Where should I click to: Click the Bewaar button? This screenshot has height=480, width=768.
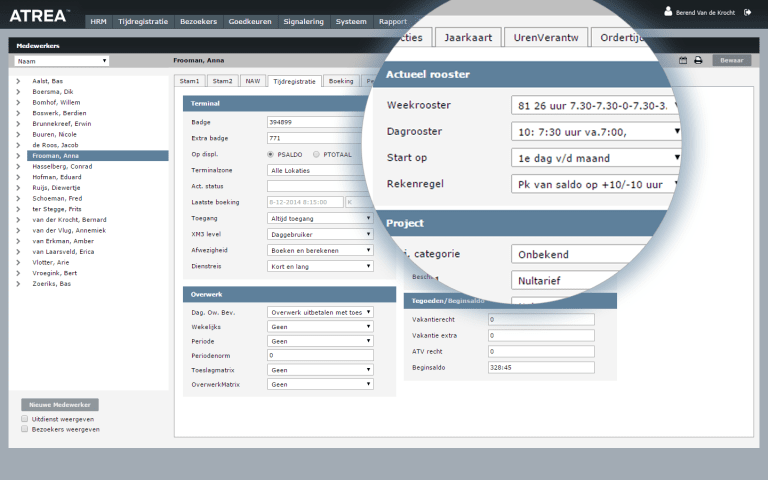point(732,60)
